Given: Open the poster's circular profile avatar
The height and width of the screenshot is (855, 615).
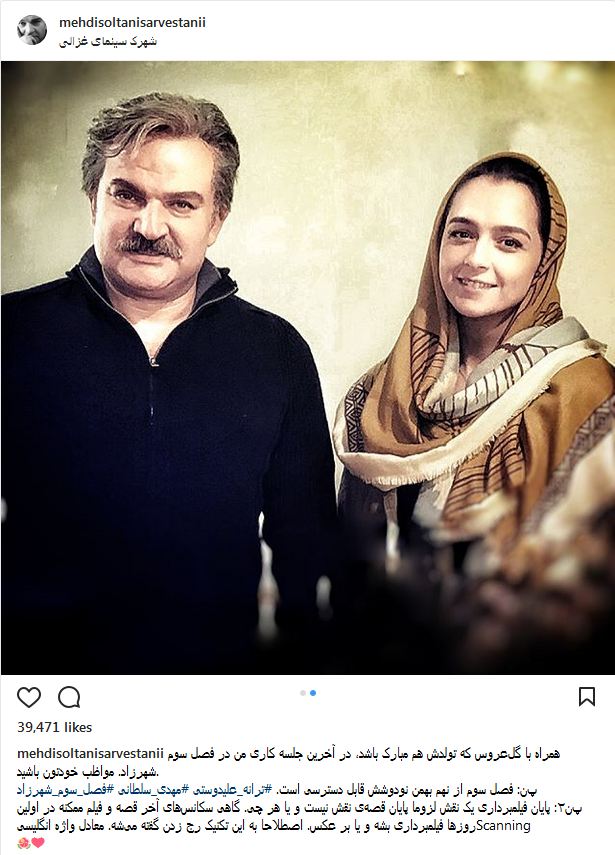Looking at the screenshot, I should coord(32,30).
